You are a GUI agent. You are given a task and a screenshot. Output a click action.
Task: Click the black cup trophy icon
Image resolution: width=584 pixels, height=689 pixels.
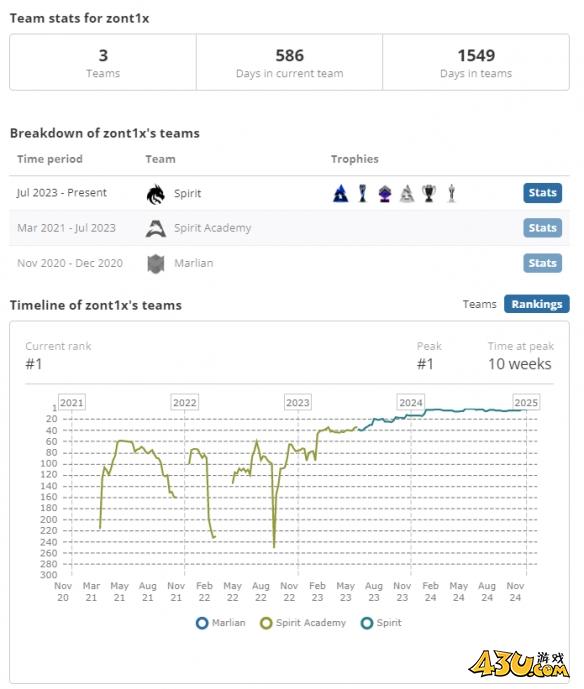pos(429,193)
